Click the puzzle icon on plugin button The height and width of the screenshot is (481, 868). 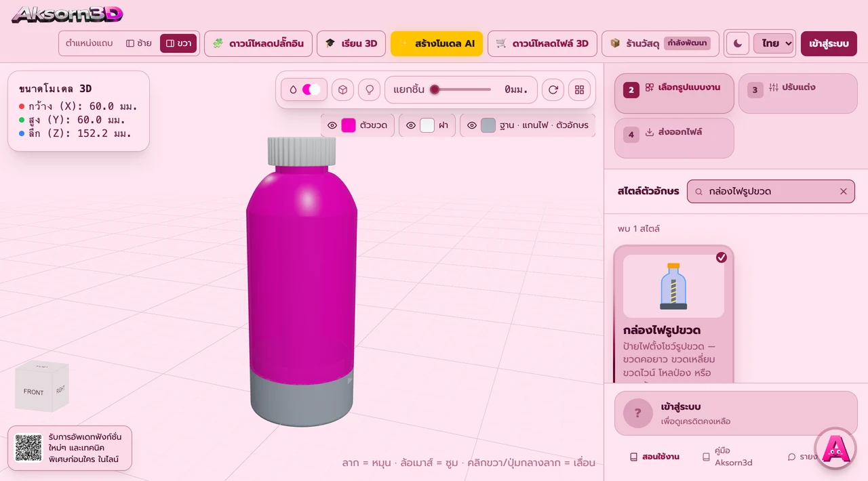pos(218,43)
